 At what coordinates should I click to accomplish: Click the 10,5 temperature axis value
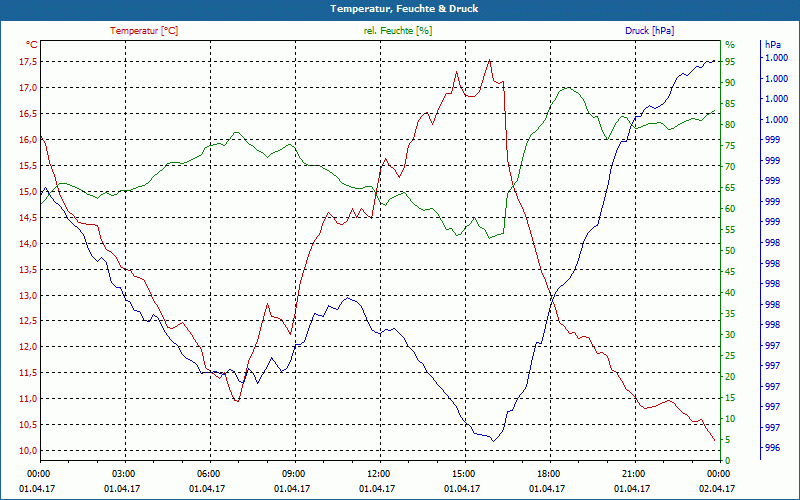28,425
